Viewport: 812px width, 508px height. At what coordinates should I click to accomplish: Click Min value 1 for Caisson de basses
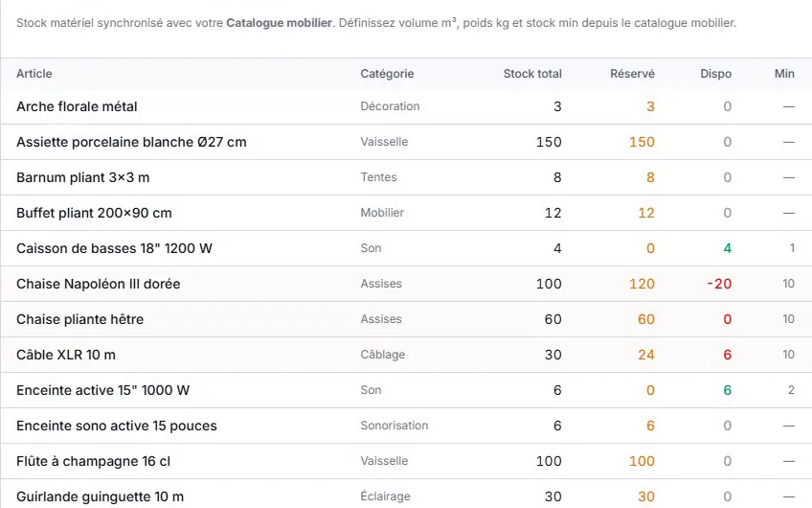point(792,248)
